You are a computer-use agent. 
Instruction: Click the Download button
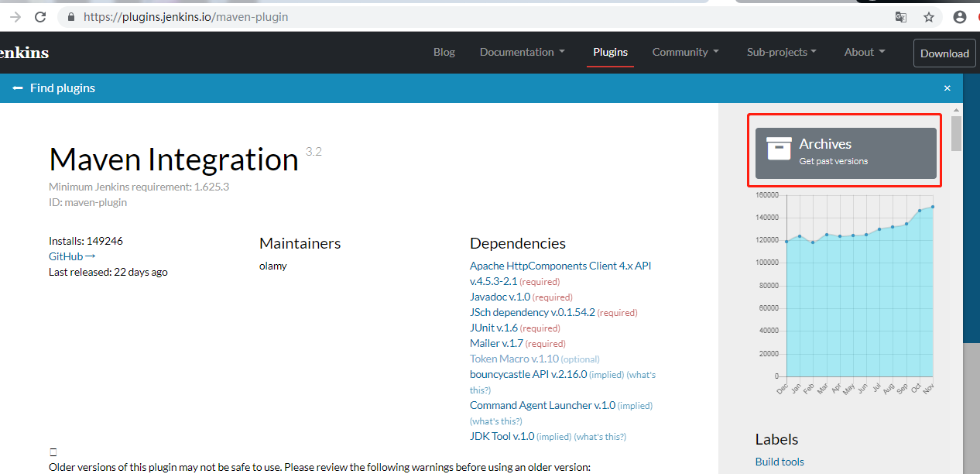[x=944, y=53]
